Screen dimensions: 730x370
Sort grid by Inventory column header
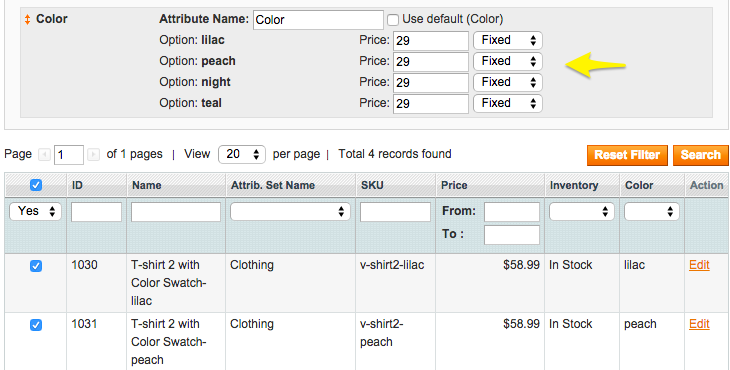point(574,185)
